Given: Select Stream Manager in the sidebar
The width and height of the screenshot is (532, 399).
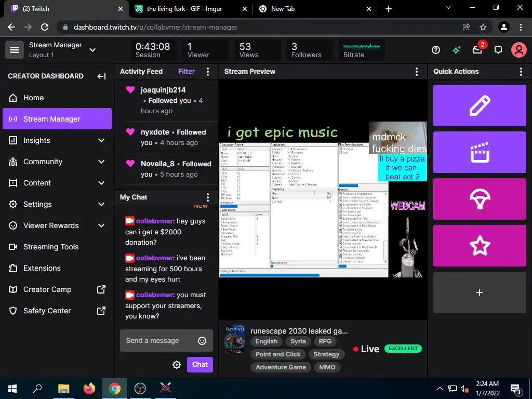Looking at the screenshot, I should click(57, 119).
